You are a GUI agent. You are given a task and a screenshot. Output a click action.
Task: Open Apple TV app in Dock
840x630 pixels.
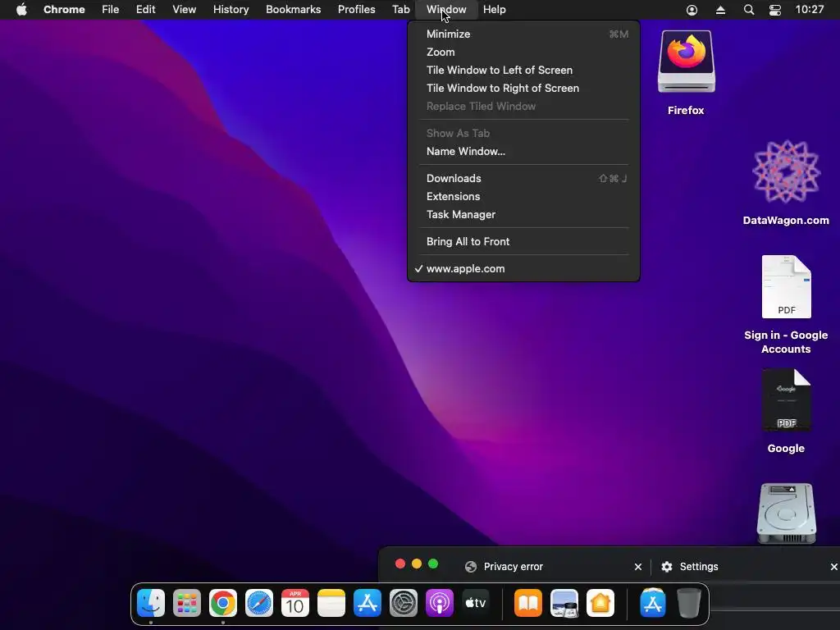475,603
